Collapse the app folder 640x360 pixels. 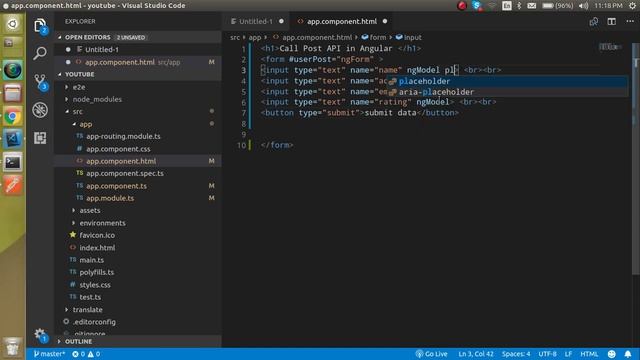click(74, 124)
